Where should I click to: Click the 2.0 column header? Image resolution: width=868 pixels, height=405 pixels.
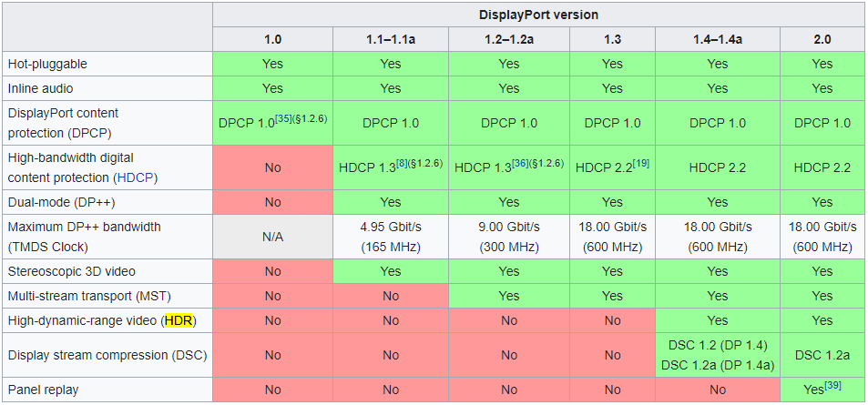pyautogui.click(x=822, y=40)
